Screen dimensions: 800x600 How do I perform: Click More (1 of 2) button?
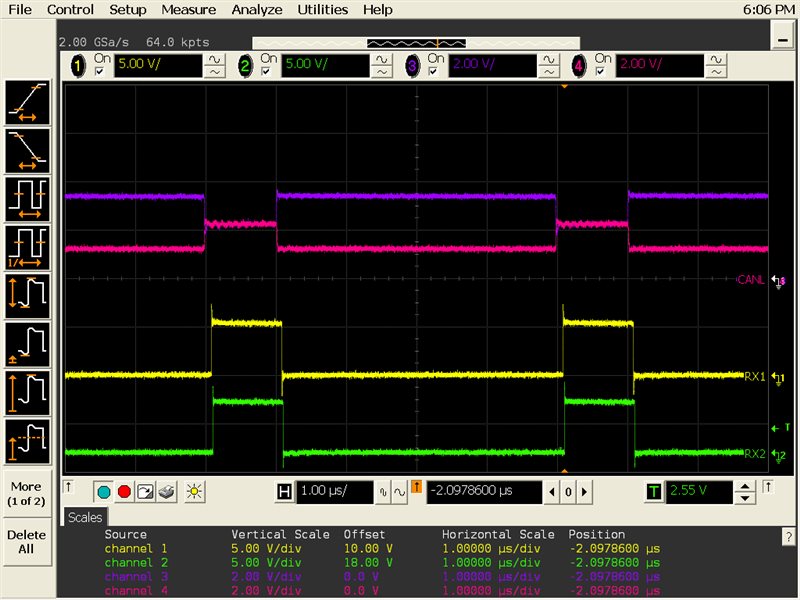pos(27,493)
